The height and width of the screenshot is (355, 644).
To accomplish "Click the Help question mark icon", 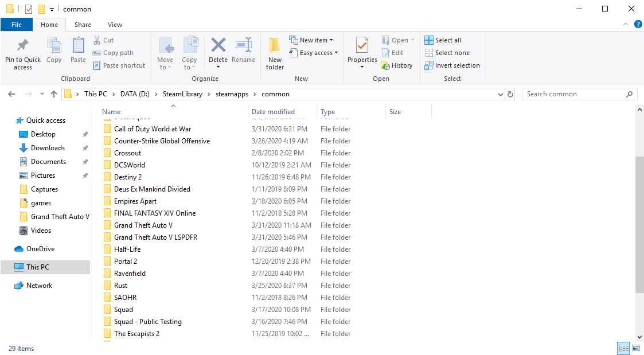I will [x=638, y=25].
